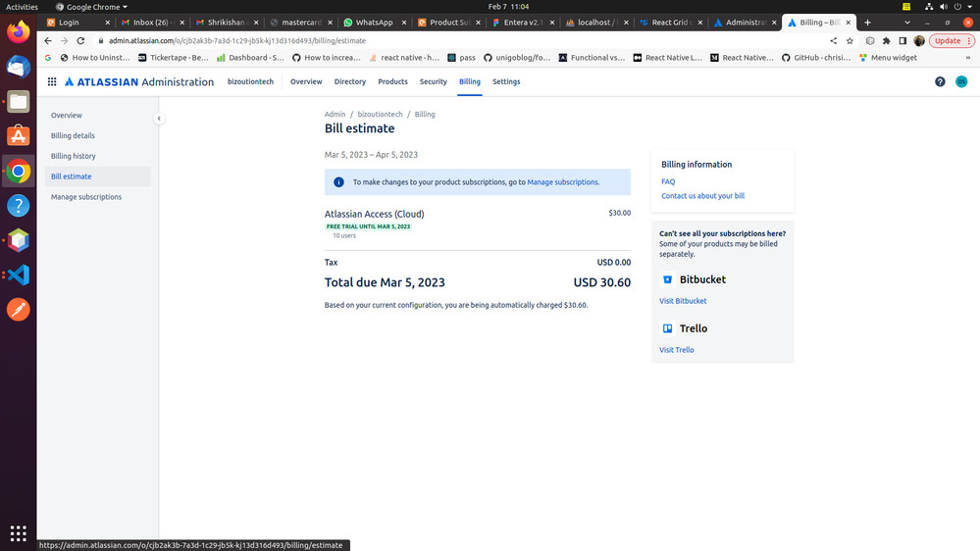Expand the bookmarks overflow chevron
The width and height of the screenshot is (980, 551).
click(967, 58)
